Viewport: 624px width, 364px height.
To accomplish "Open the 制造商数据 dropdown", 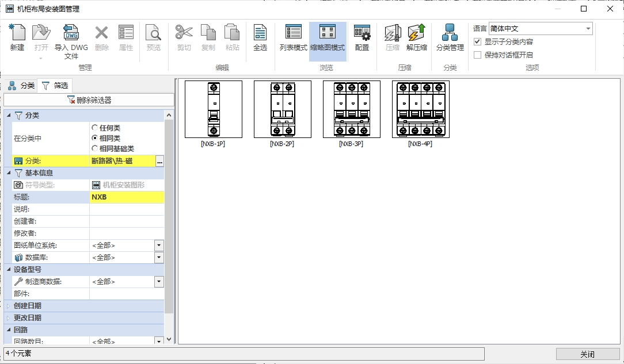I will (159, 282).
